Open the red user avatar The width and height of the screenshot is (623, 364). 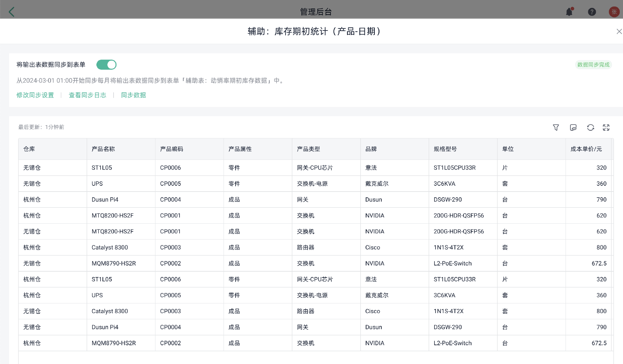614,12
